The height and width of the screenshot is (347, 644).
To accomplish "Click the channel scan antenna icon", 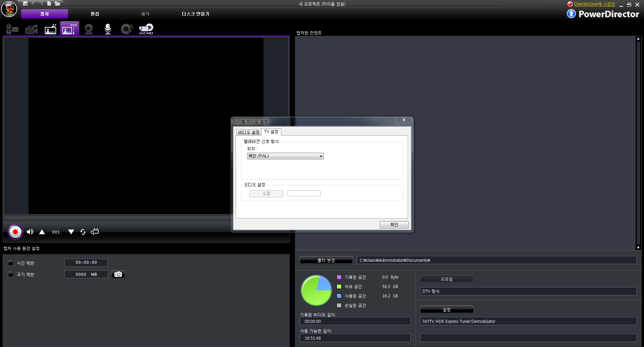I will coord(95,232).
